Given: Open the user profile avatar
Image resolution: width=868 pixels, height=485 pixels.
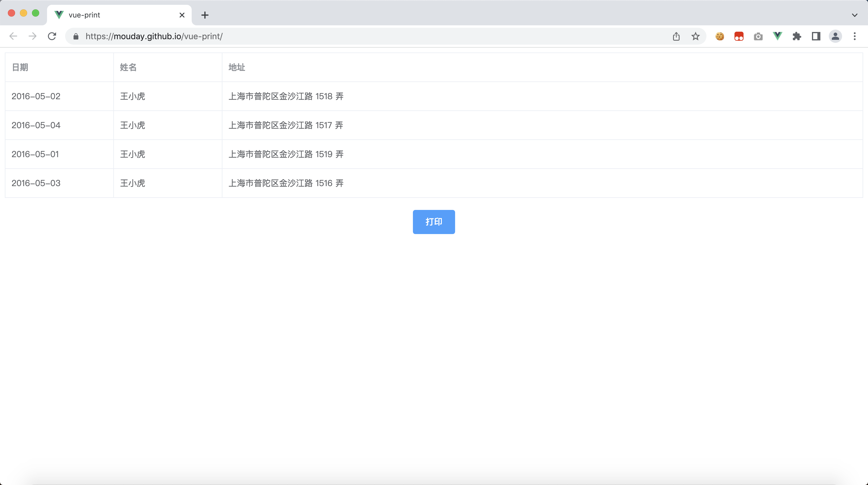Looking at the screenshot, I should 835,36.
